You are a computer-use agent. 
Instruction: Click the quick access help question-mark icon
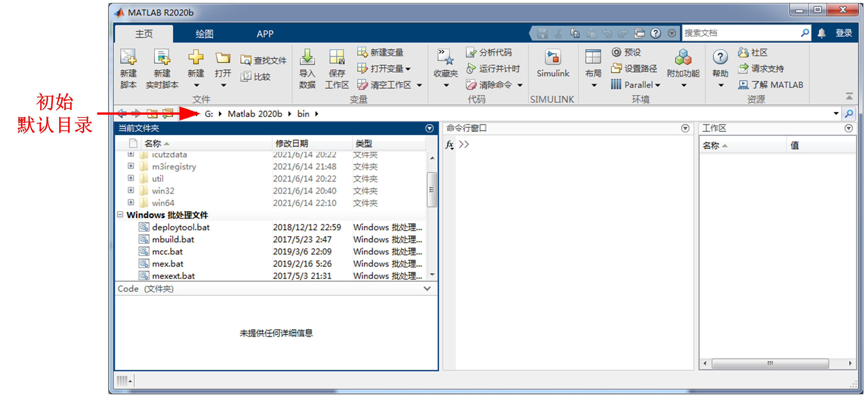655,33
